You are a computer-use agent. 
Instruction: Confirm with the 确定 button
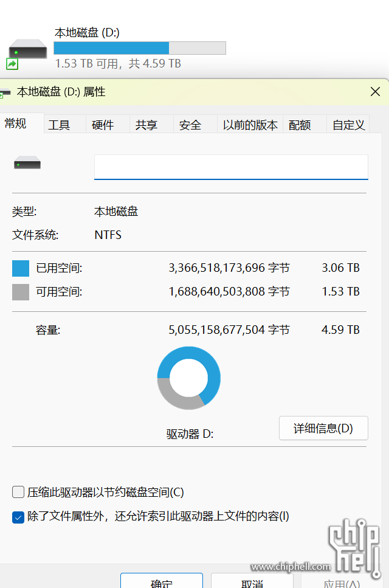click(162, 581)
